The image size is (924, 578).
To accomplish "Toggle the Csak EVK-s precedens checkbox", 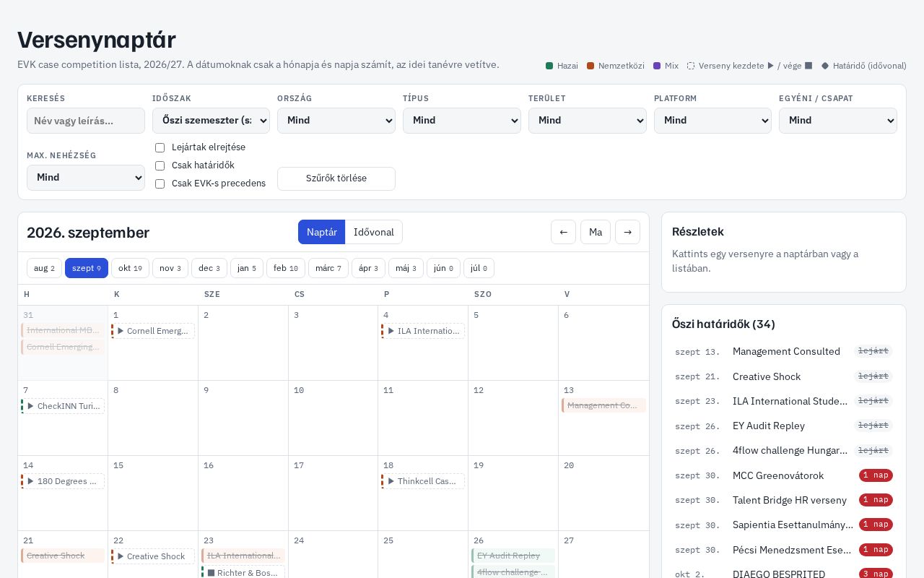I will 160,184.
